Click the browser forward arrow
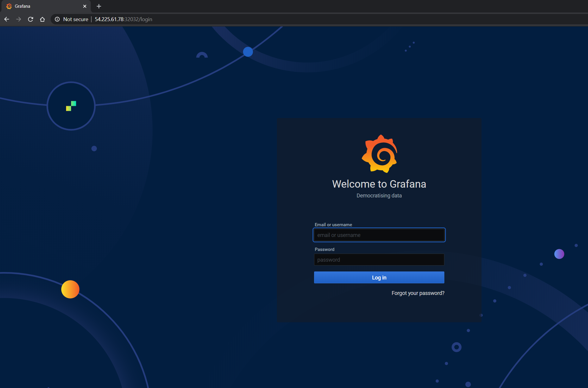The width and height of the screenshot is (588, 388). tap(18, 19)
